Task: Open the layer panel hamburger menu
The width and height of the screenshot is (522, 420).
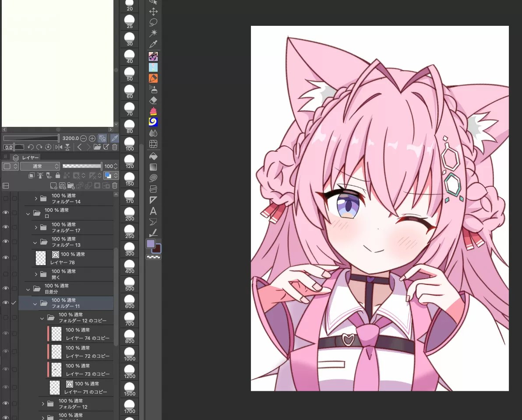Action: coord(5,157)
